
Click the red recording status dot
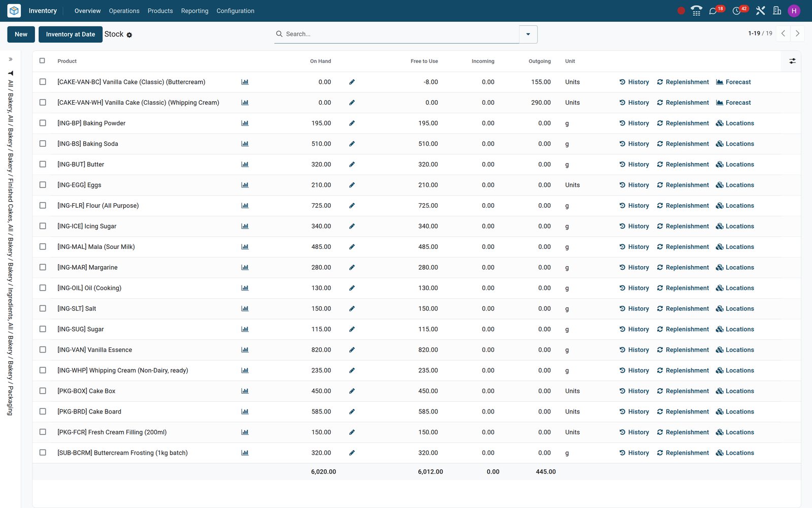click(x=681, y=11)
